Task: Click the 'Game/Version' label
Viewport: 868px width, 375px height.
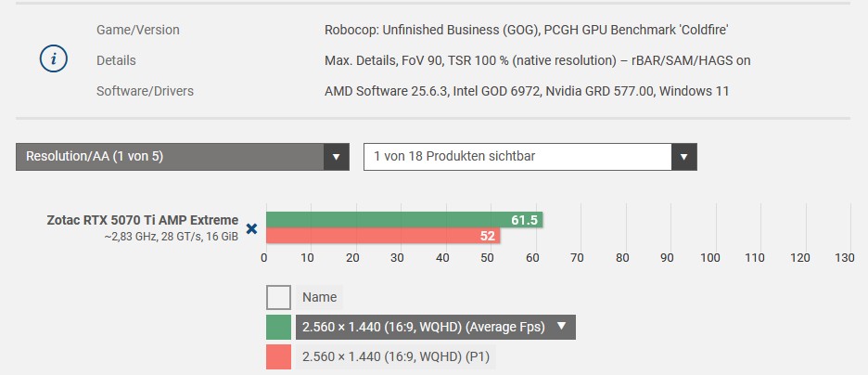Action: (138, 30)
